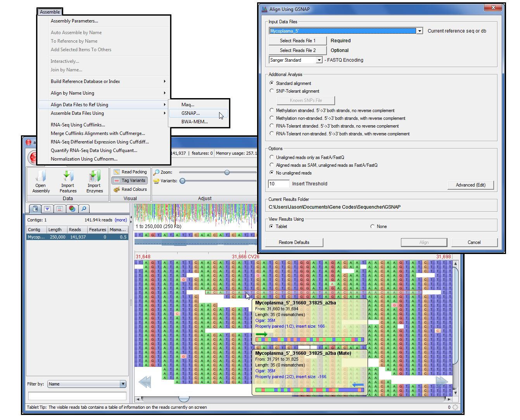The image size is (520, 420).
Task: Open the reference sequence dropdown showing Mycoplasma_5
Action: (x=419, y=31)
